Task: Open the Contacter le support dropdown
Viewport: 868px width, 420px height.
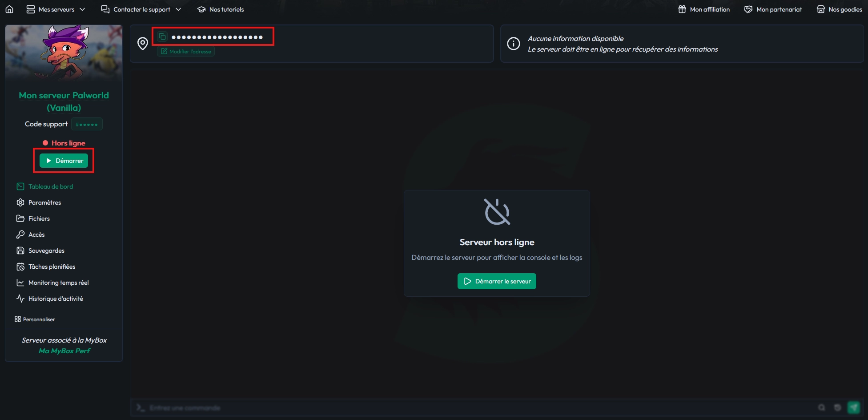Action: coord(141,9)
